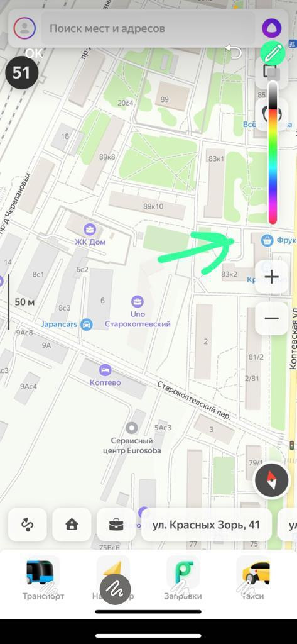The image size is (297, 644).
Task: Toggle the green pencil drawing tool
Action: pos(273,53)
